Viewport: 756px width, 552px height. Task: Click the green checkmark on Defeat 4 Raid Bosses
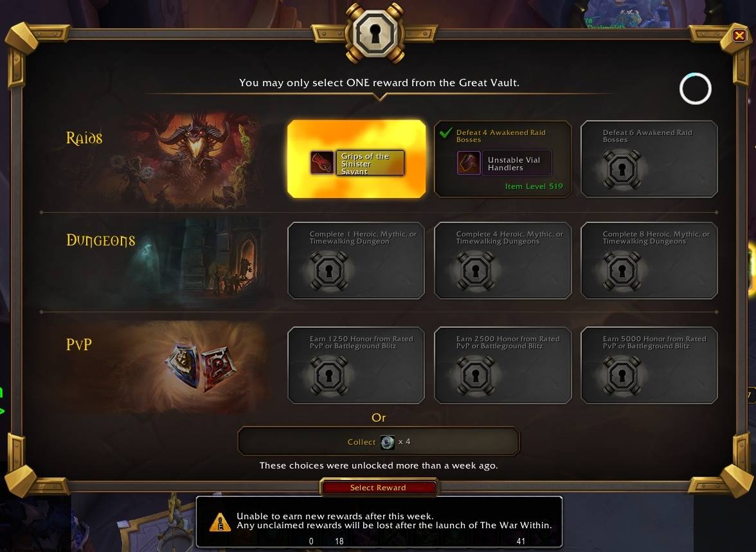click(x=446, y=132)
